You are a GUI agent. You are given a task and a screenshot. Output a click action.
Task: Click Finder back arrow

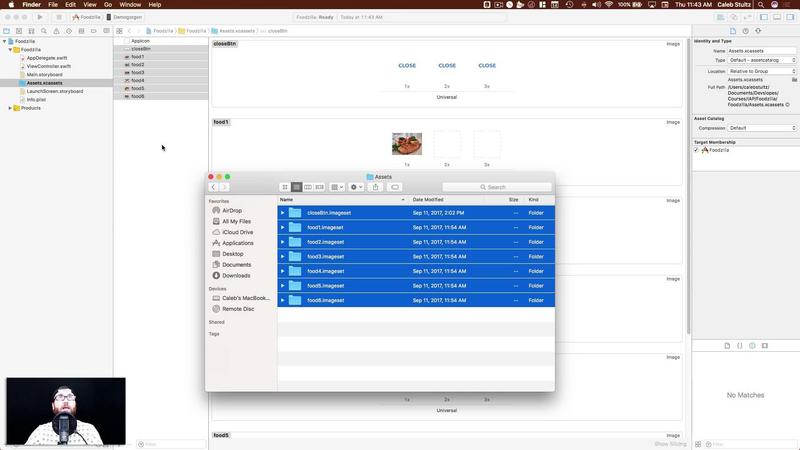coord(213,187)
